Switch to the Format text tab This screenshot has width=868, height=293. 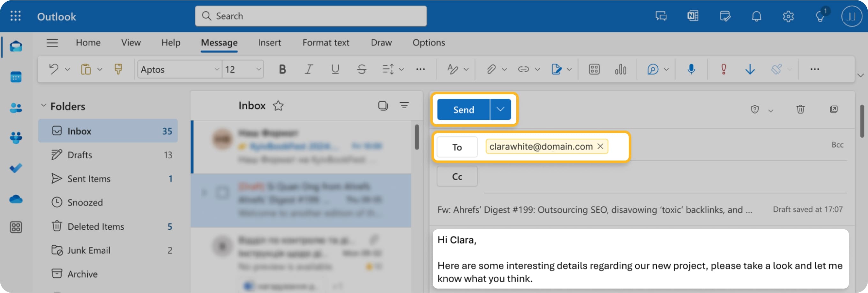(x=325, y=43)
